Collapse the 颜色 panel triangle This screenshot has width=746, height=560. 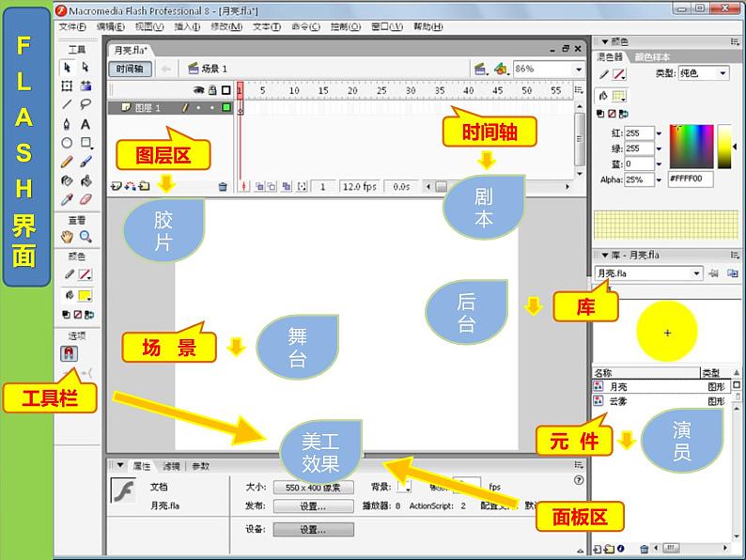605,42
